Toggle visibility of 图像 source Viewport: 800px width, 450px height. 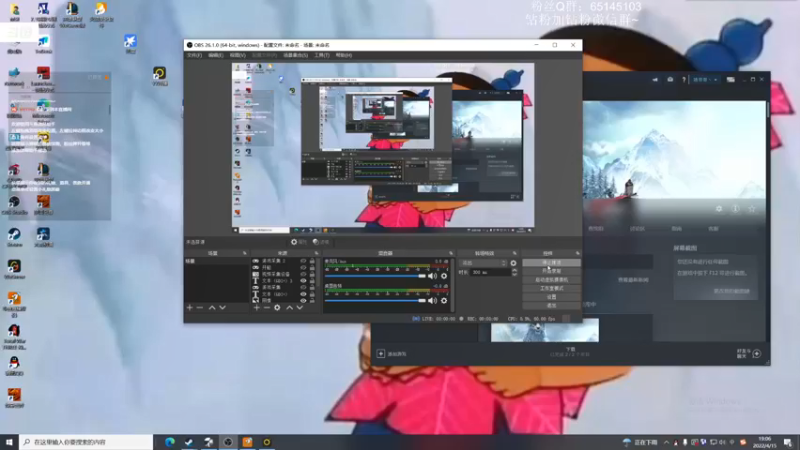pos(303,301)
